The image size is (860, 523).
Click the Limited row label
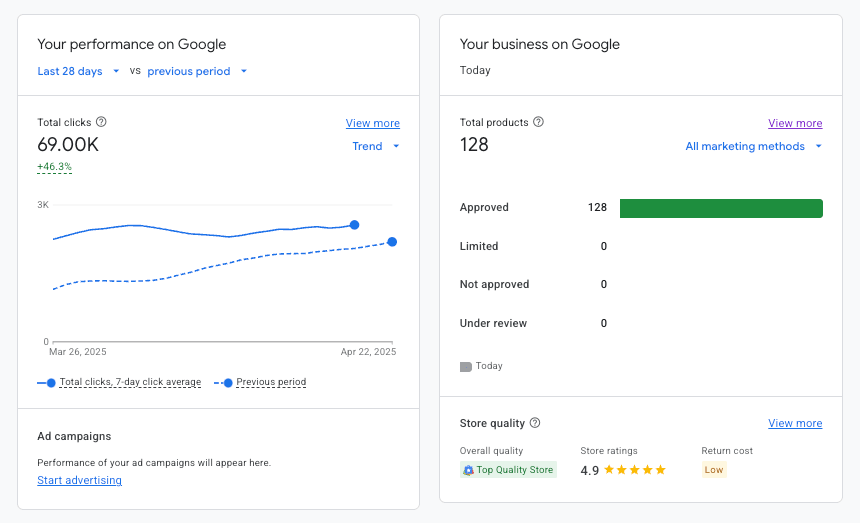[479, 246]
